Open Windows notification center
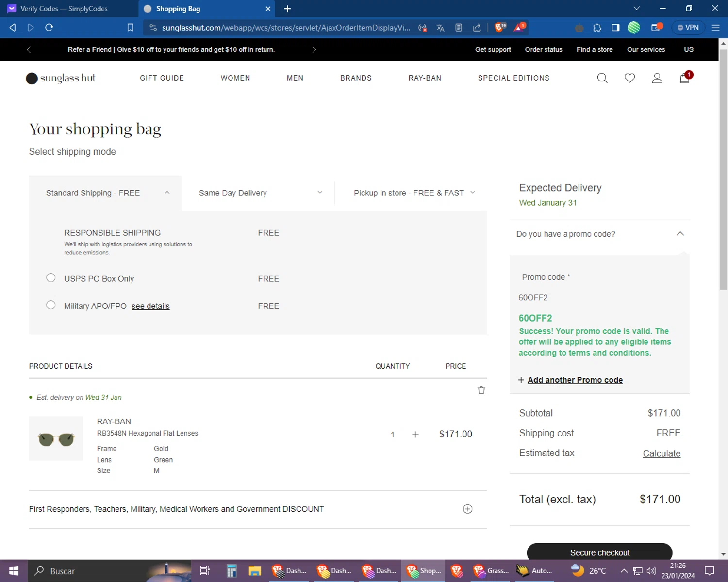Viewport: 728px width, 582px height. 710,571
